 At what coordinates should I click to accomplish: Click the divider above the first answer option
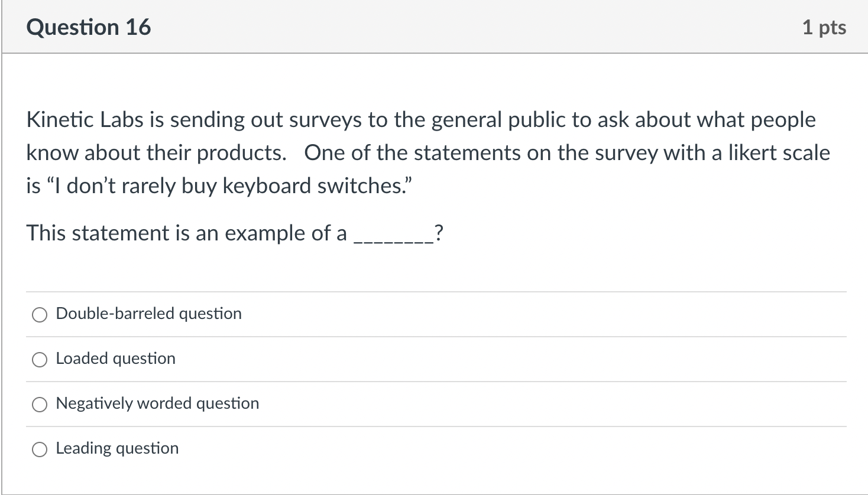point(434,291)
